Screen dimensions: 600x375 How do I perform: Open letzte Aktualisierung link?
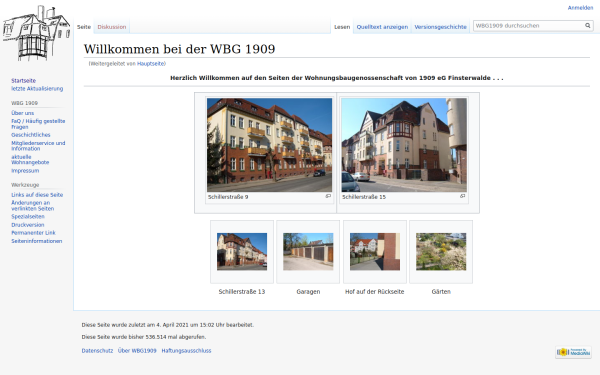(x=37, y=88)
